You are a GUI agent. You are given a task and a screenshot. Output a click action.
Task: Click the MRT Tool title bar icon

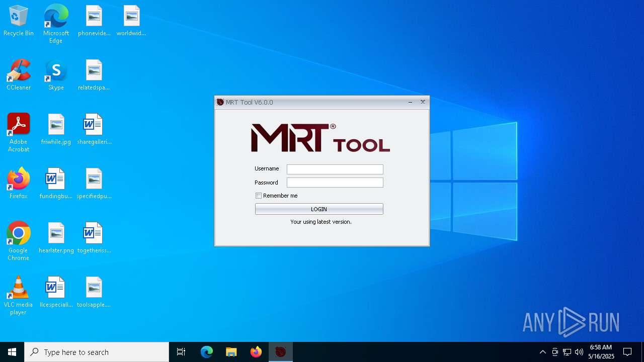(x=220, y=102)
